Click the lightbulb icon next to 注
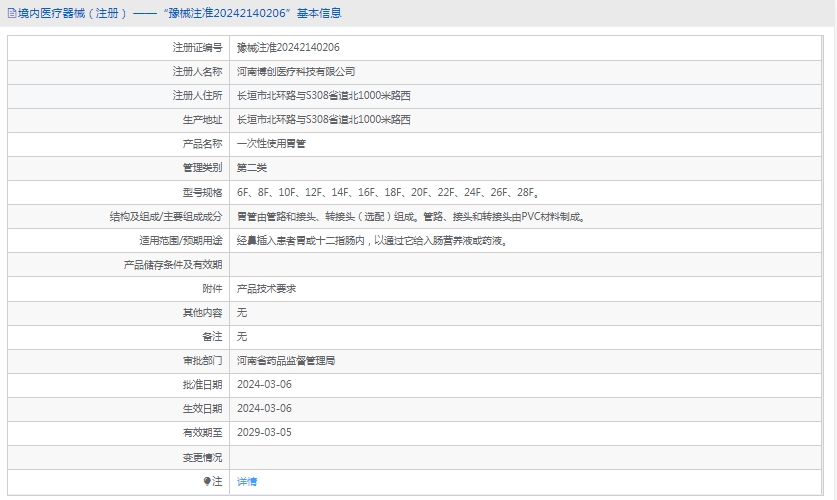 [x=207, y=481]
